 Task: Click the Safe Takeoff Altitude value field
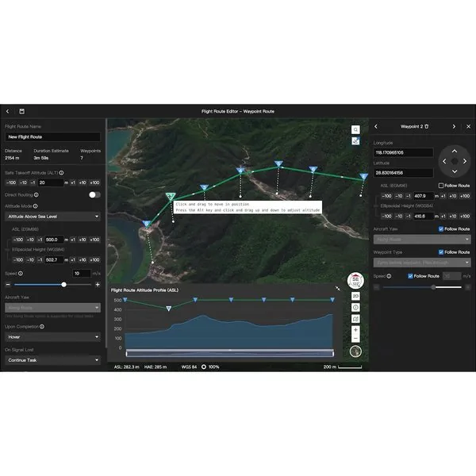tap(51, 182)
